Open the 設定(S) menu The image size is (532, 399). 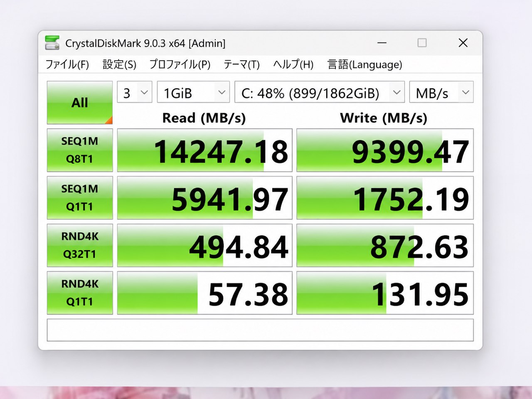click(x=119, y=64)
